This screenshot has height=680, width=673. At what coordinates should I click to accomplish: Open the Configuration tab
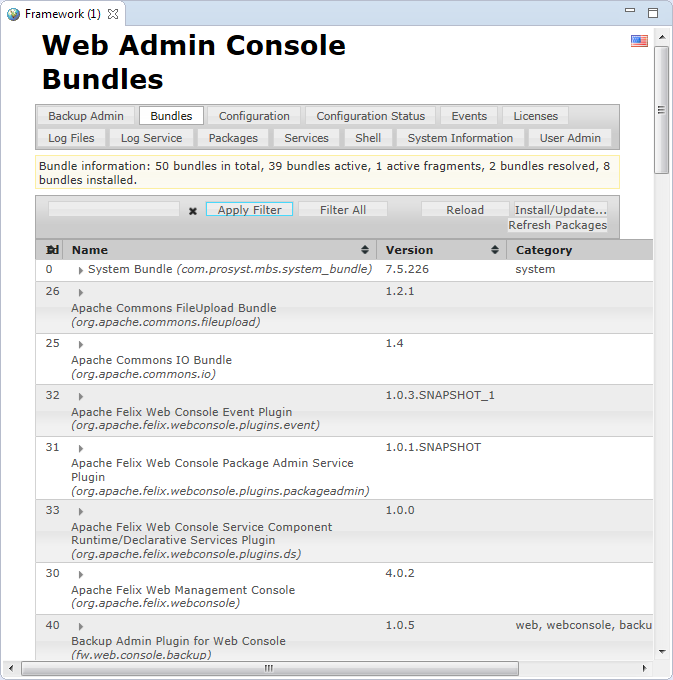coord(254,116)
